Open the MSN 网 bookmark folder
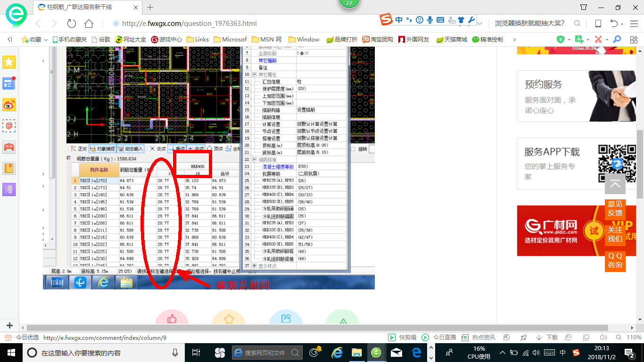This screenshot has height=362, width=644. (x=267, y=40)
